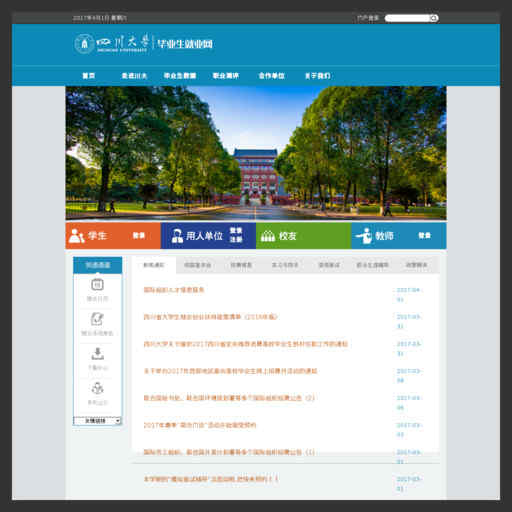Click the teacher (教师) pointing figure icon
This screenshot has height=512, width=512.
point(364,236)
